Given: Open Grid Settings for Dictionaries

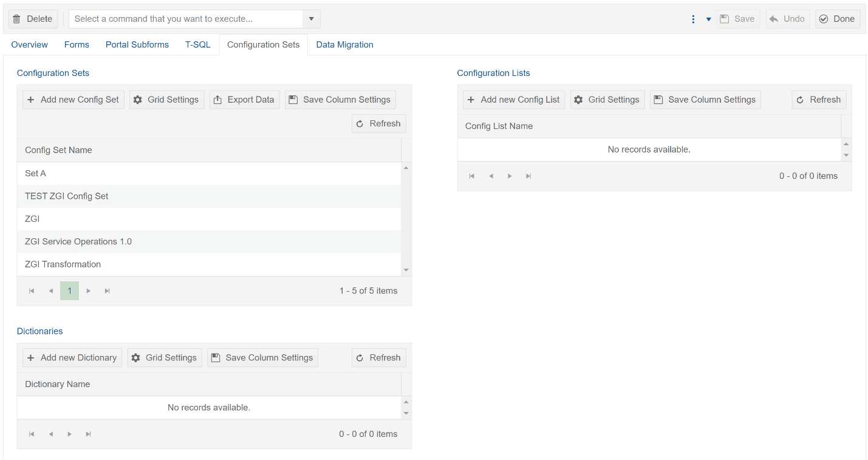Looking at the screenshot, I should point(165,358).
